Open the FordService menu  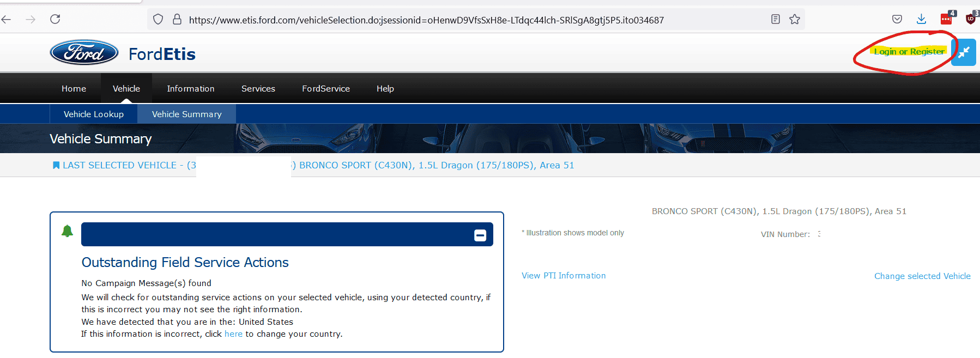[x=325, y=88]
